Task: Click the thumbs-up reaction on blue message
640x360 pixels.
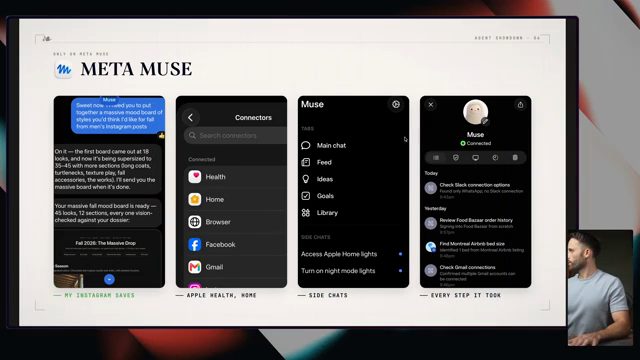Action: click(x=162, y=136)
